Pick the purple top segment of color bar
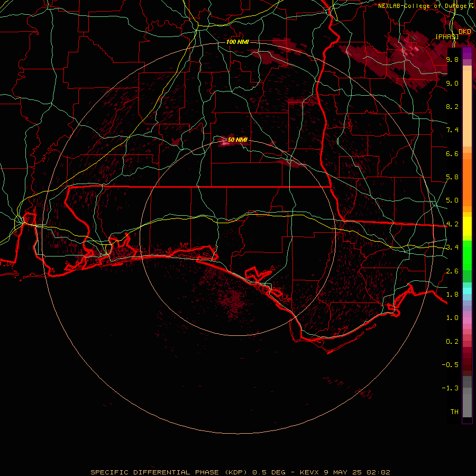This screenshot has height=476, width=476. click(467, 53)
